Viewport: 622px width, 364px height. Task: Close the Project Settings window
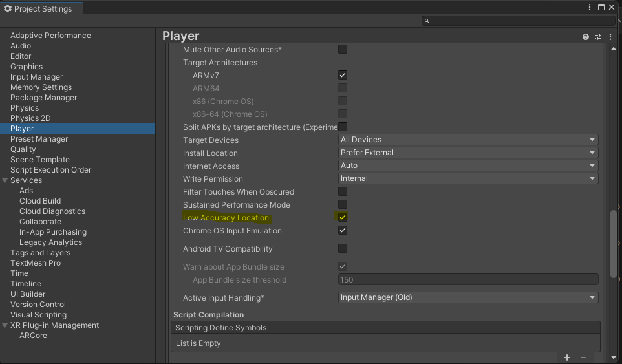(612, 7)
